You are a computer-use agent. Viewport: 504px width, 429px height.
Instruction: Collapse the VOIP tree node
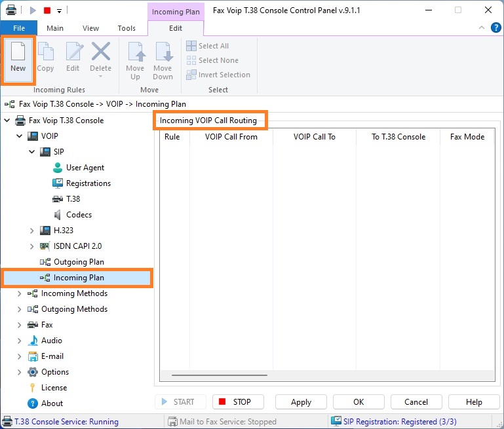(x=19, y=136)
